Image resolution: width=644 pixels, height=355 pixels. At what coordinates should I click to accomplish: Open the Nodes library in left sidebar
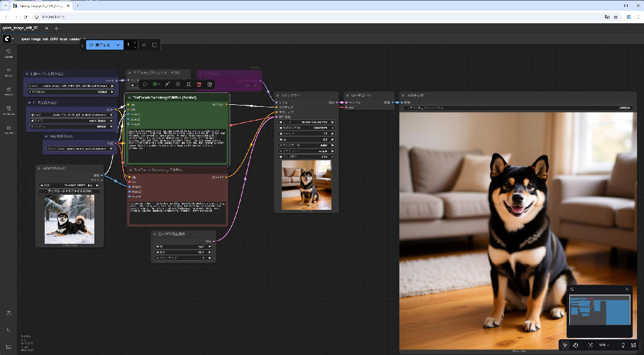pyautogui.click(x=9, y=72)
